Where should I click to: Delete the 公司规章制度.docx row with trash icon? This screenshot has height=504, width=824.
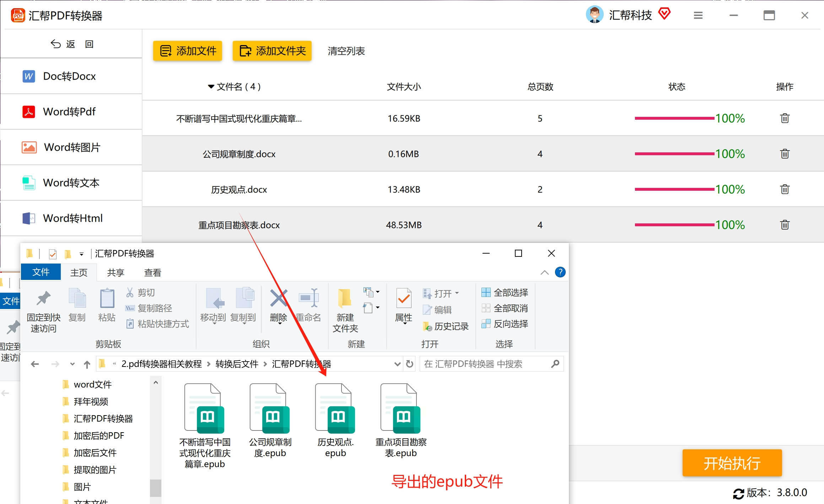pyautogui.click(x=785, y=154)
